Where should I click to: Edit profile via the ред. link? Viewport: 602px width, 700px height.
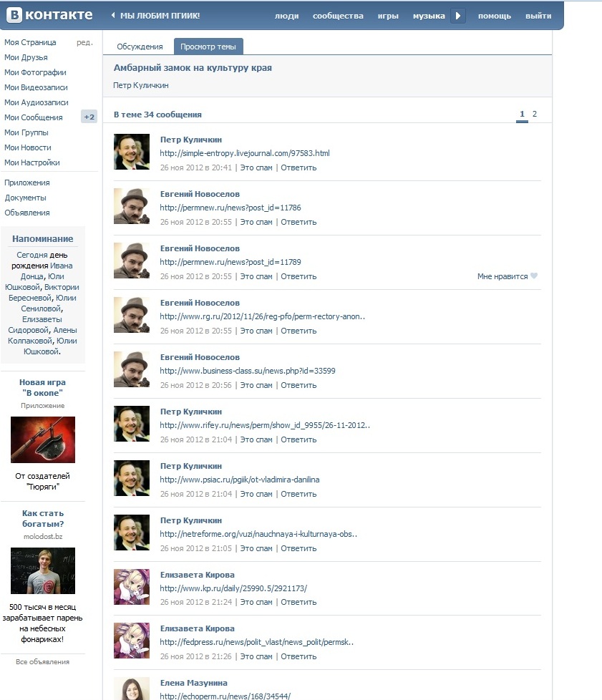[x=85, y=42]
